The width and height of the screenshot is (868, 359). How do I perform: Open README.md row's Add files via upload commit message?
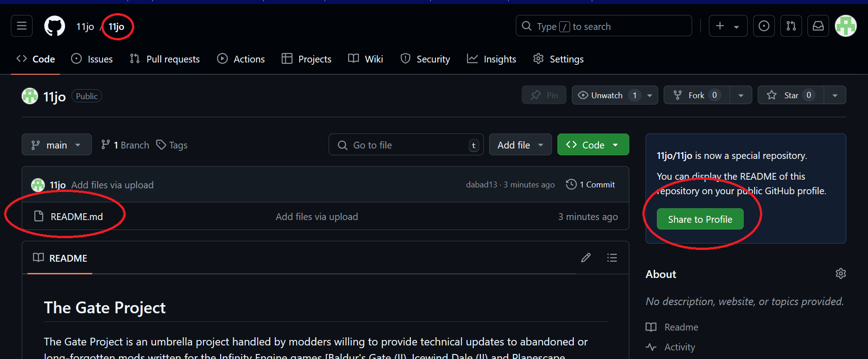click(317, 216)
